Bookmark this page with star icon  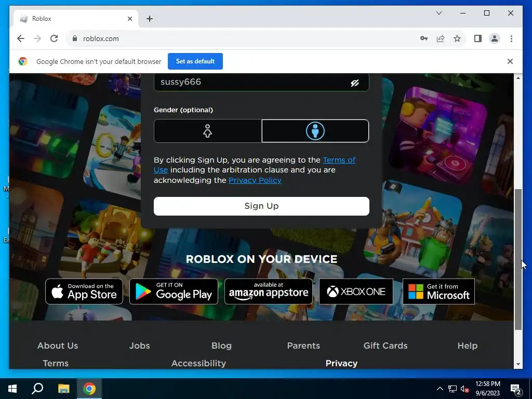click(x=457, y=38)
